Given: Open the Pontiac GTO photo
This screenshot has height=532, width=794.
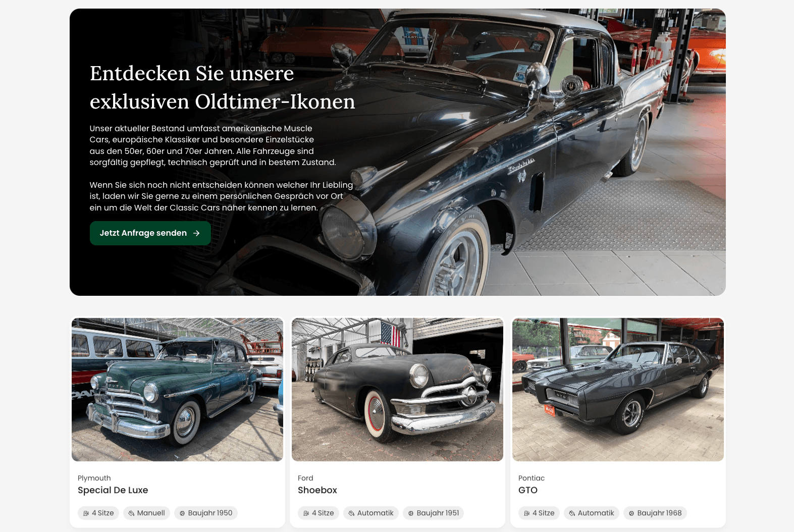Looking at the screenshot, I should [618, 389].
